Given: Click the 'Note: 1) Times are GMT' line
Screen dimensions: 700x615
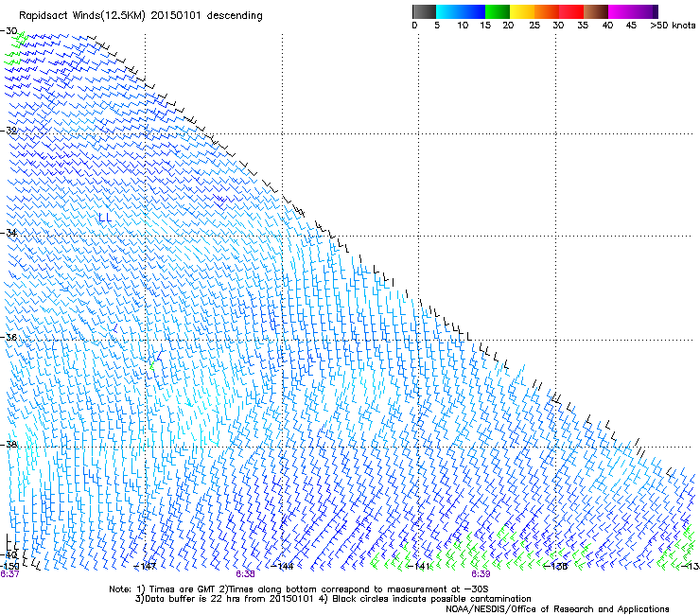Looking at the screenshot, I should tap(299, 589).
